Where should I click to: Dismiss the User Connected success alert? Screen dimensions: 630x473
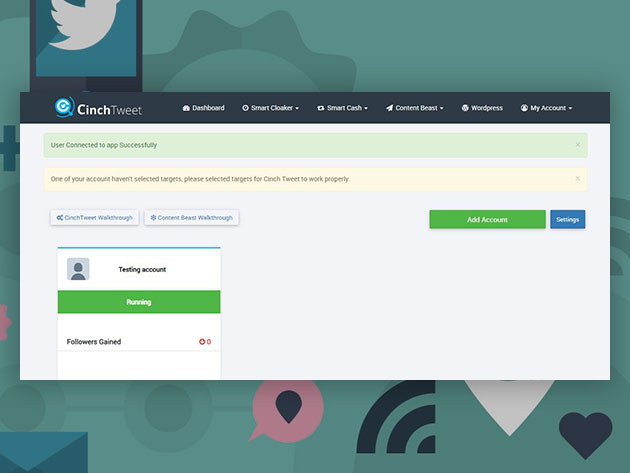577,145
